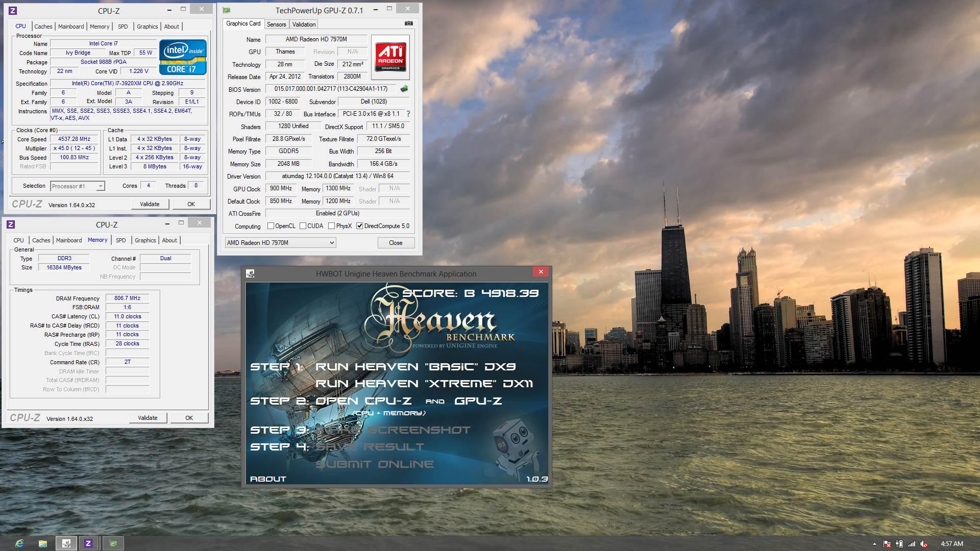Click the network signal tray icon
The height and width of the screenshot is (551, 980).
pyautogui.click(x=912, y=544)
